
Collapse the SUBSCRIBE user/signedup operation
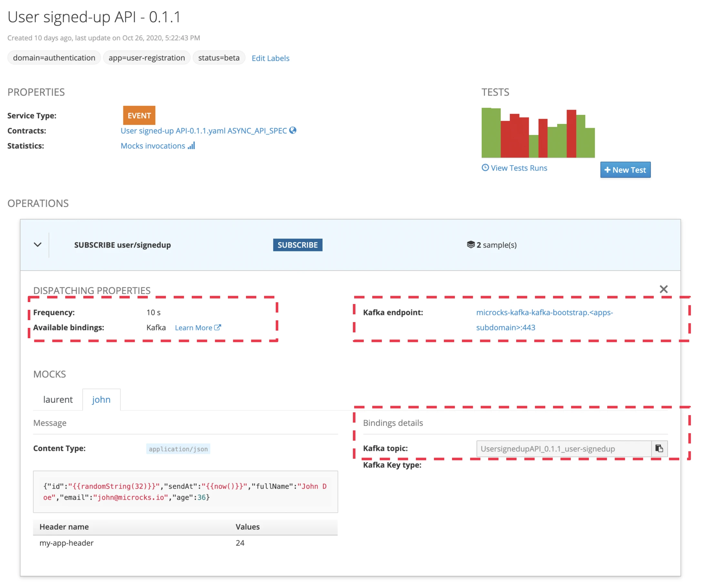pyautogui.click(x=38, y=245)
